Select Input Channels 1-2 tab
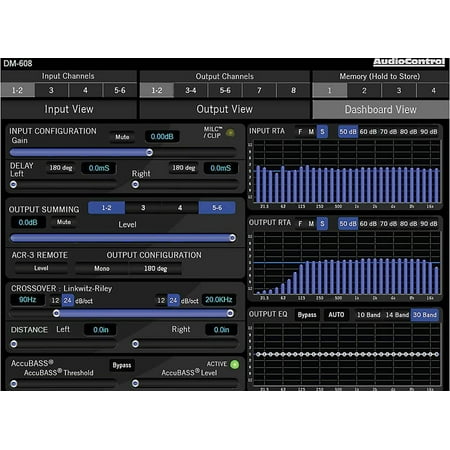The height and width of the screenshot is (450, 450). click(17, 90)
